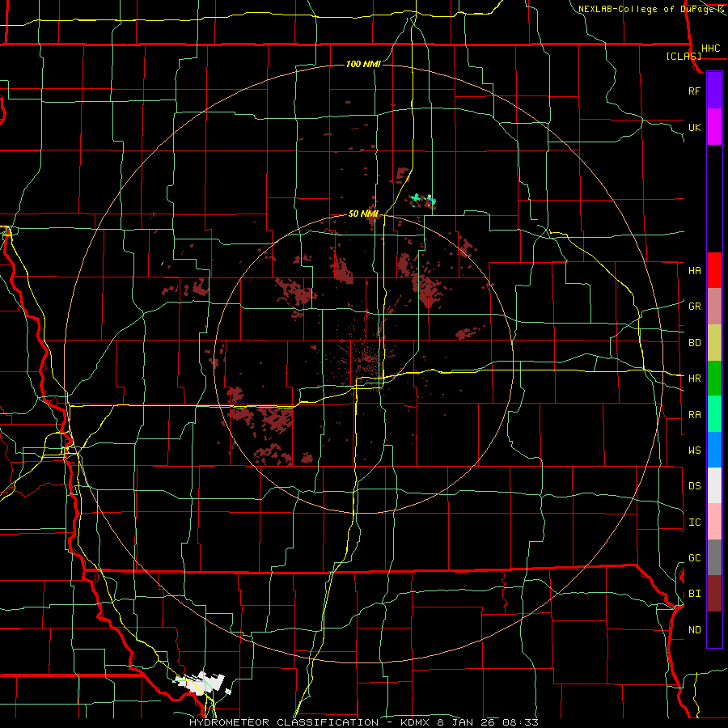Click the IC light-pink legend swatch
The width and height of the screenshot is (728, 728).
[x=714, y=522]
